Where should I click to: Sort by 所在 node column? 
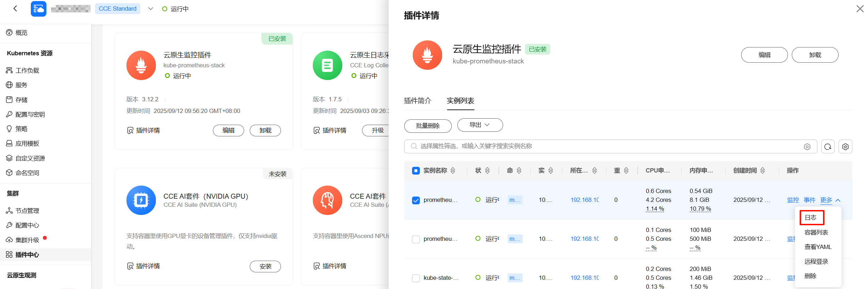[x=594, y=171]
